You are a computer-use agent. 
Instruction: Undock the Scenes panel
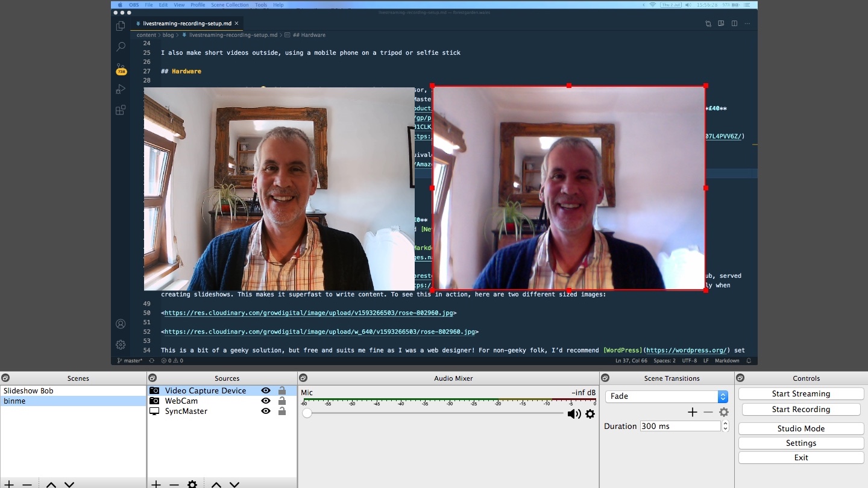pyautogui.click(x=5, y=378)
